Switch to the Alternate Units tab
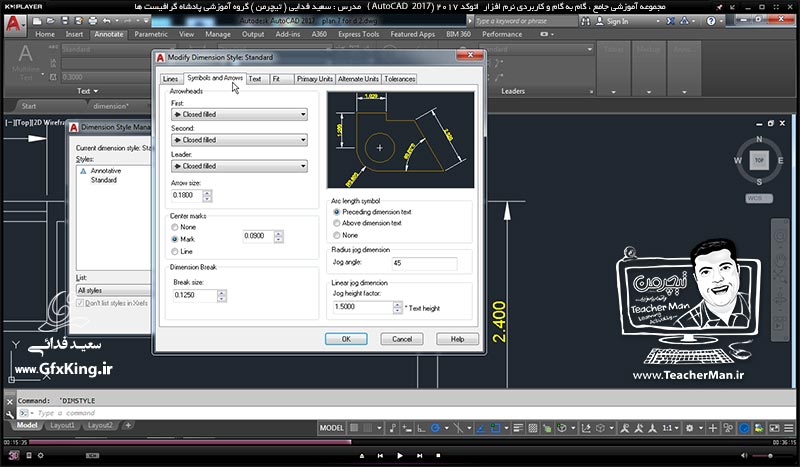Screen dimensions: 800x467 tap(358, 79)
